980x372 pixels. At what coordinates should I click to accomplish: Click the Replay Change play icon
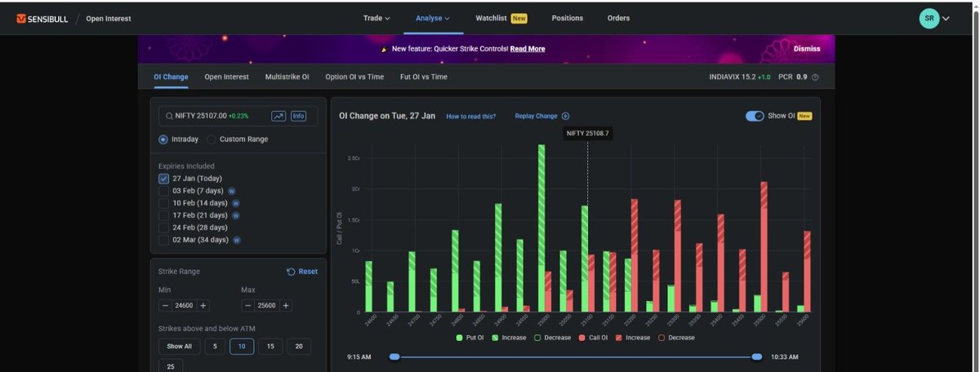coord(565,117)
